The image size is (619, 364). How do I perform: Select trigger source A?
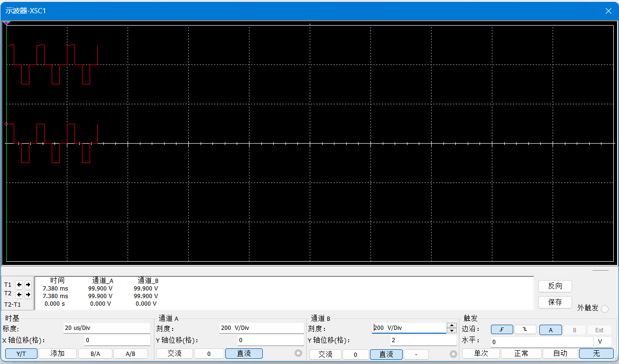coord(551,330)
